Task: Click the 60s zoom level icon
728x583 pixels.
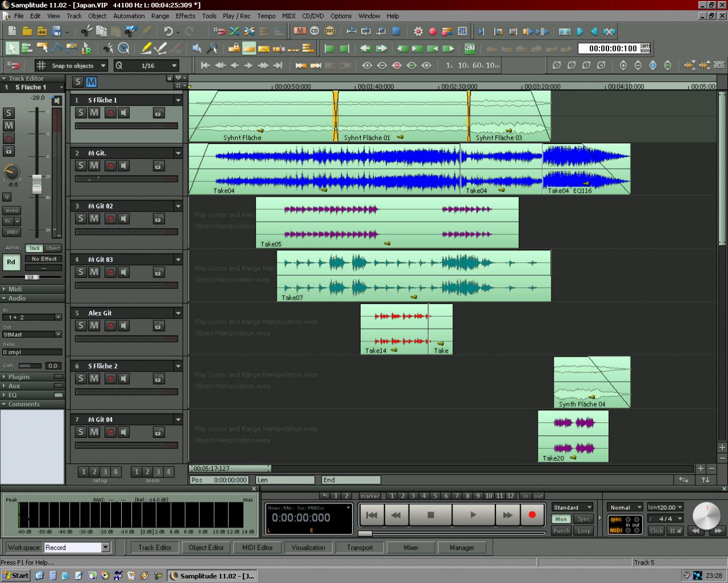Action: [478, 66]
